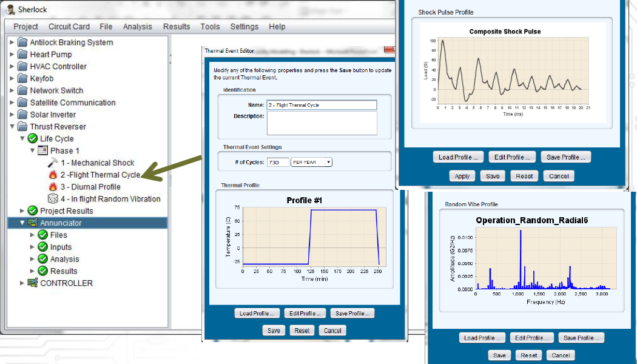637x364 pixels.
Task: Click the HVAC Controller folder icon
Action: tap(22, 66)
